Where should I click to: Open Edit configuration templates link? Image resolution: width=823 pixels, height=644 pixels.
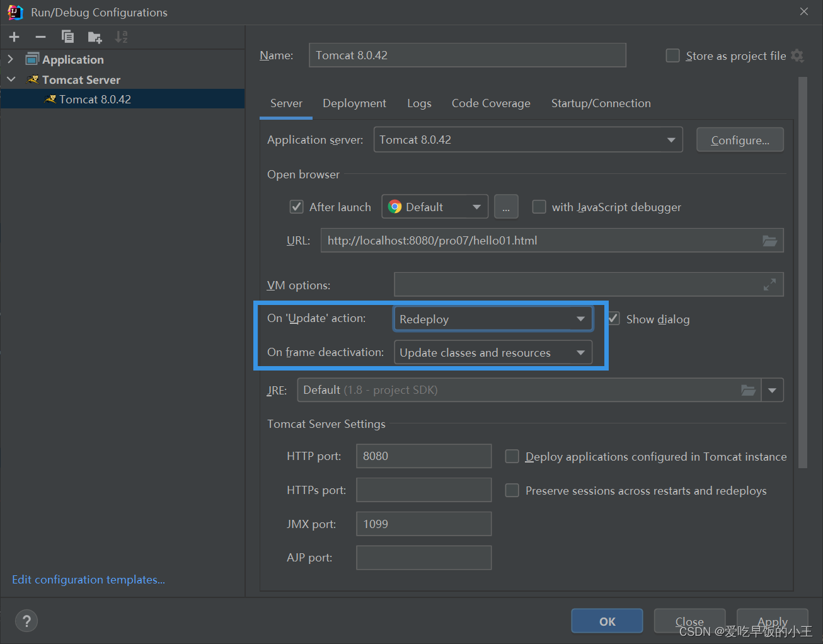click(88, 580)
